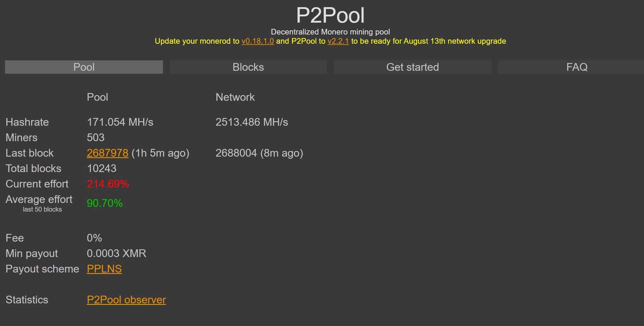Switch to the Blocks tab
The width and height of the screenshot is (644, 326).
coord(248,67)
